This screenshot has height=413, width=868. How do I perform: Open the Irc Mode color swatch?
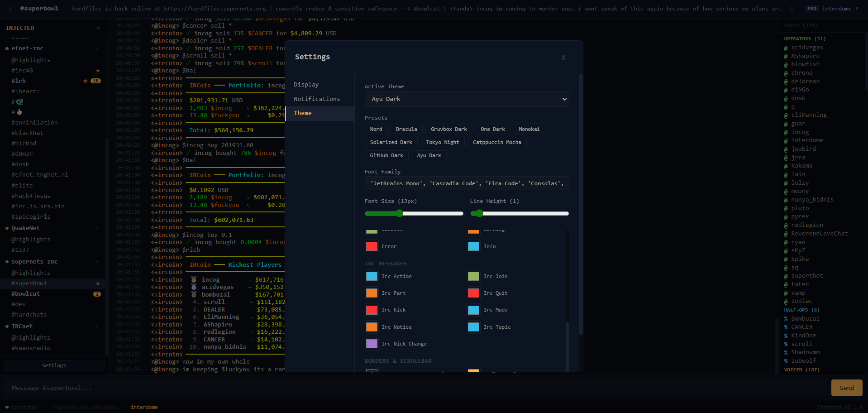[473, 310]
